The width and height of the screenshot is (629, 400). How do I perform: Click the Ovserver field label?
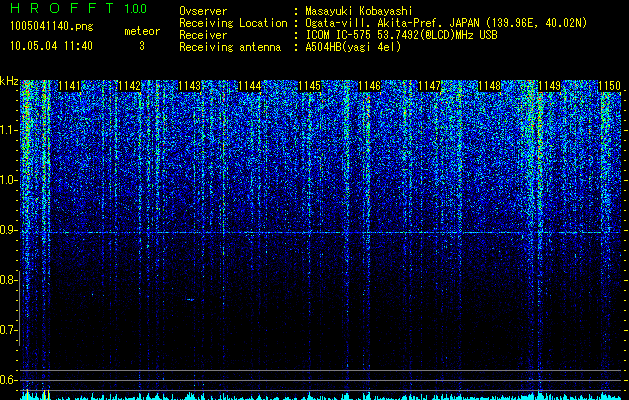(203, 11)
